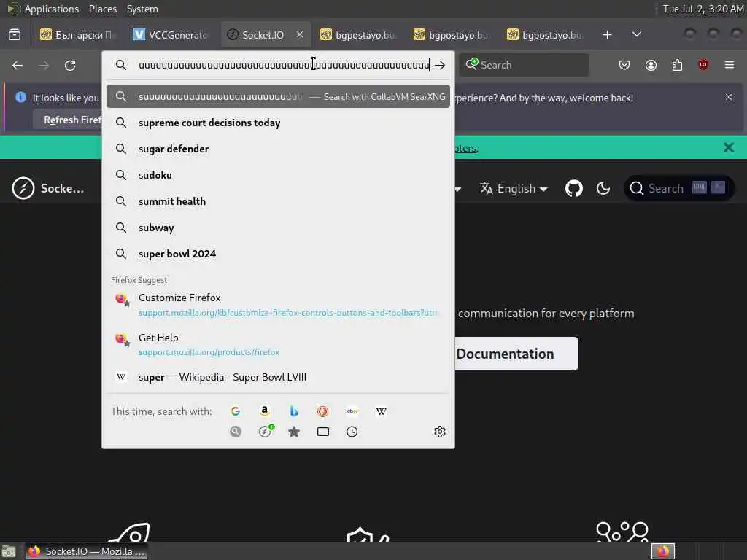
Task: Click the clock in the top panel
Action: click(703, 9)
